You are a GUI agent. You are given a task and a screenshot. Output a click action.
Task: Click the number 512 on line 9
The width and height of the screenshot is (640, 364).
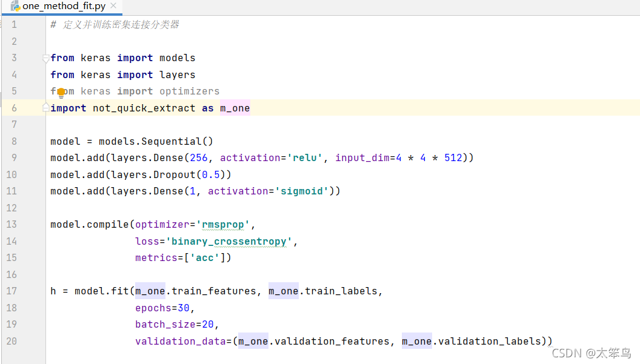pos(453,158)
